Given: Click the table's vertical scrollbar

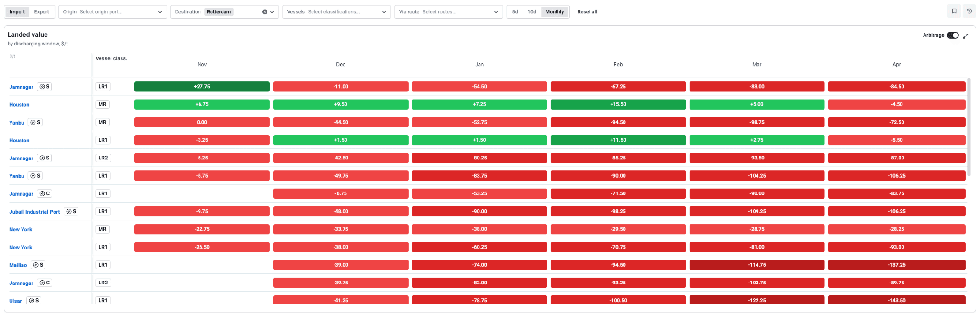Looking at the screenshot, I should click(x=969, y=127).
